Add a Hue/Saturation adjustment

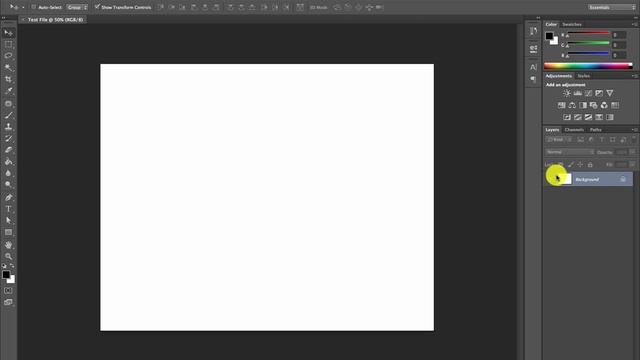[562, 105]
